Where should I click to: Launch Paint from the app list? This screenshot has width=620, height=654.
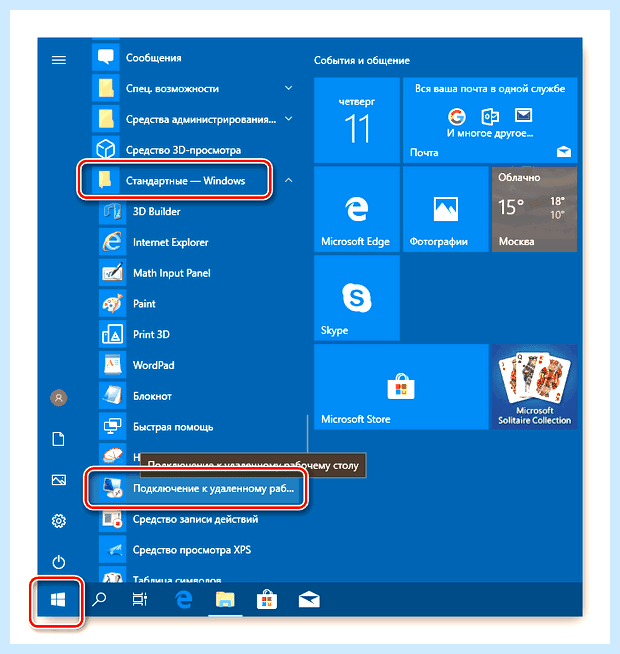coord(198,304)
